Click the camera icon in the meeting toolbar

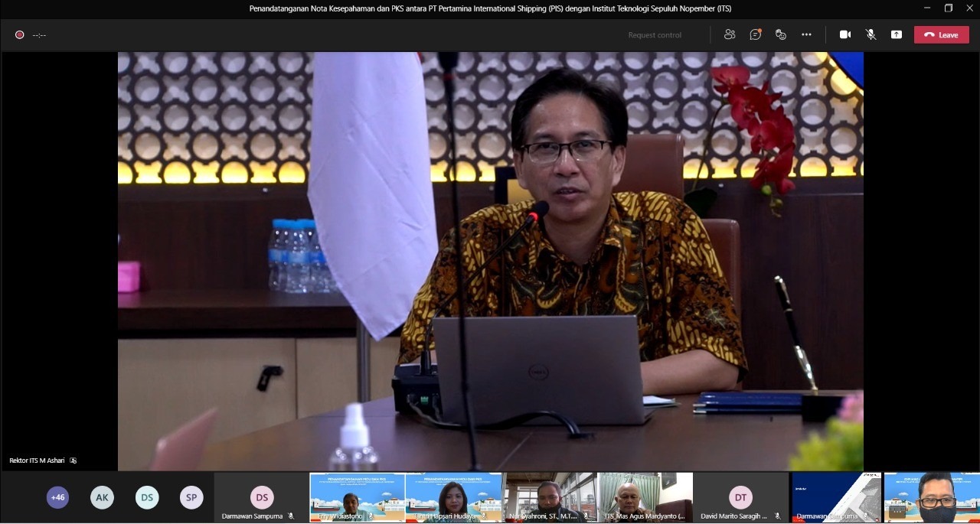844,34
